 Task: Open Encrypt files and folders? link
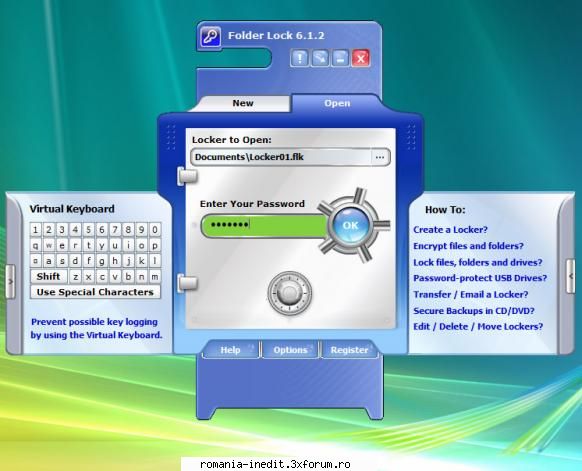coord(468,246)
